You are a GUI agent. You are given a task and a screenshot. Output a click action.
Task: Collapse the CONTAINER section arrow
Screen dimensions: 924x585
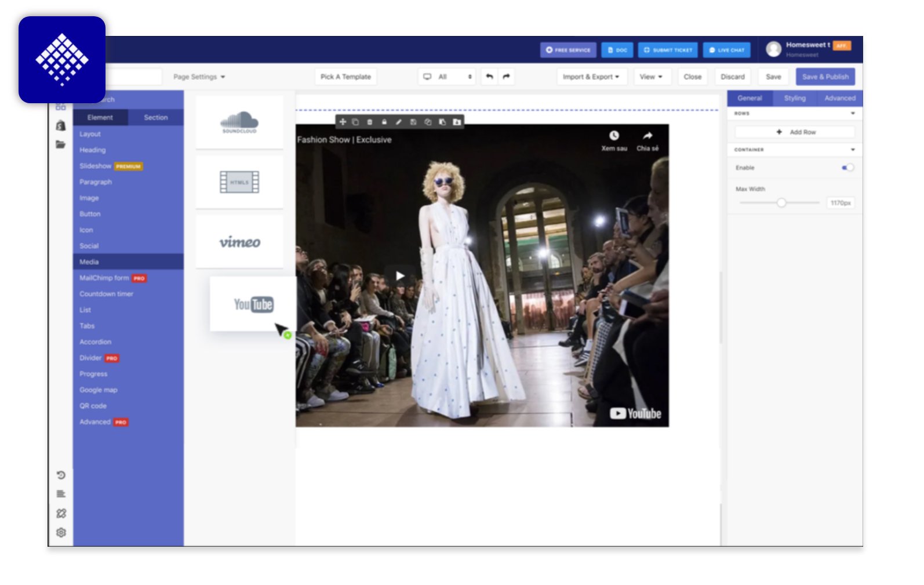point(853,150)
